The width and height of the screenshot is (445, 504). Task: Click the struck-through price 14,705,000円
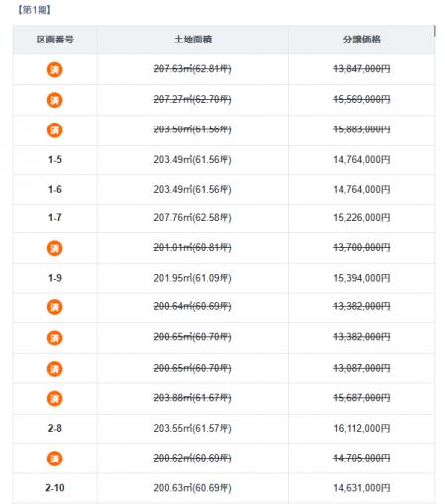[362, 458]
